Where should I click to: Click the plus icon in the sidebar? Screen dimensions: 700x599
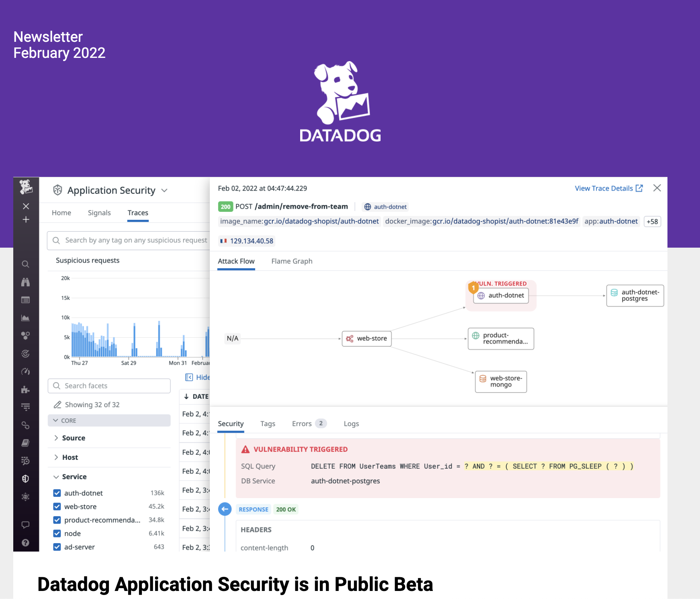(x=26, y=219)
